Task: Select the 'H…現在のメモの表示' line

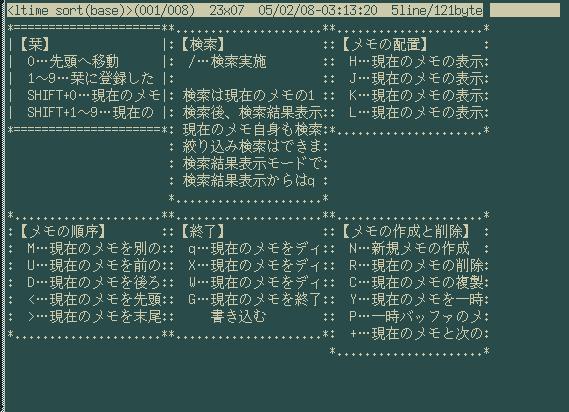Action: click(416, 62)
